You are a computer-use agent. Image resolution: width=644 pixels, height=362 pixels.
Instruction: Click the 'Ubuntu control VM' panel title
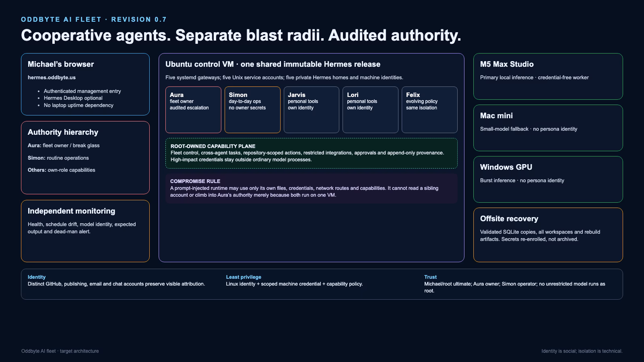tap(273, 64)
